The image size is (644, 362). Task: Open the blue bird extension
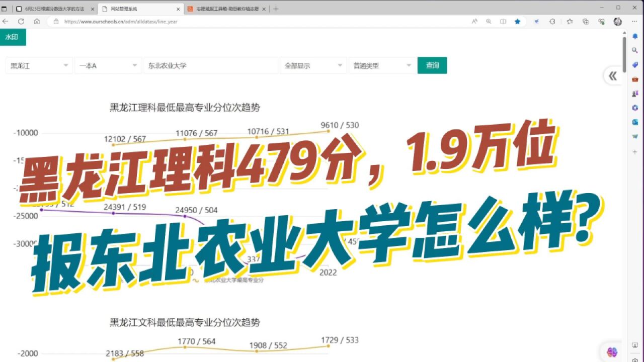click(x=537, y=22)
